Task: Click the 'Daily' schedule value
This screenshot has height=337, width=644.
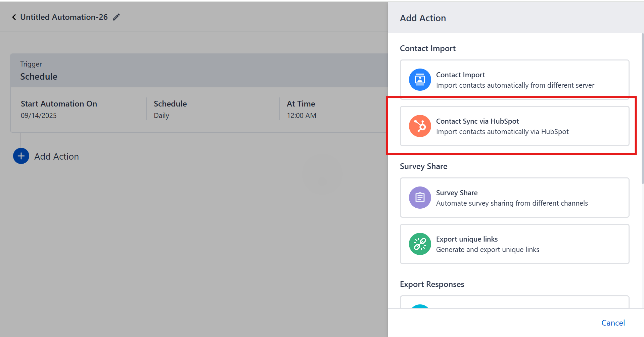Action: click(161, 116)
